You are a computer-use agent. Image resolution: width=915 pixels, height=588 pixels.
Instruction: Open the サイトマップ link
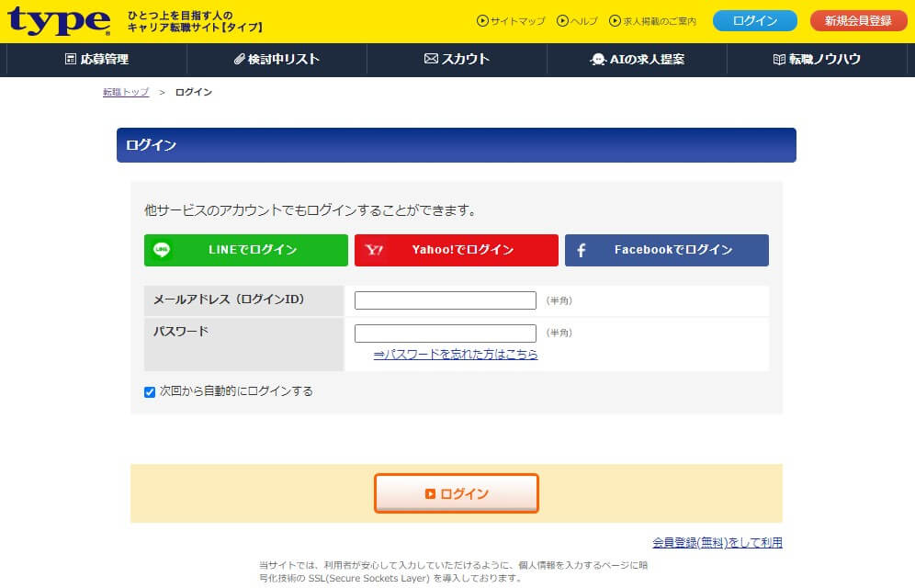[511, 21]
